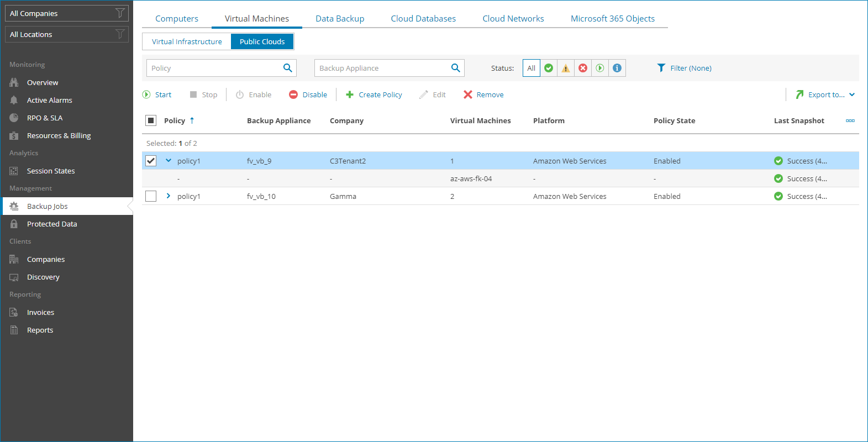Screen dimensions: 868x442
Task: Filter by Information status icon
Action: pyautogui.click(x=617, y=68)
